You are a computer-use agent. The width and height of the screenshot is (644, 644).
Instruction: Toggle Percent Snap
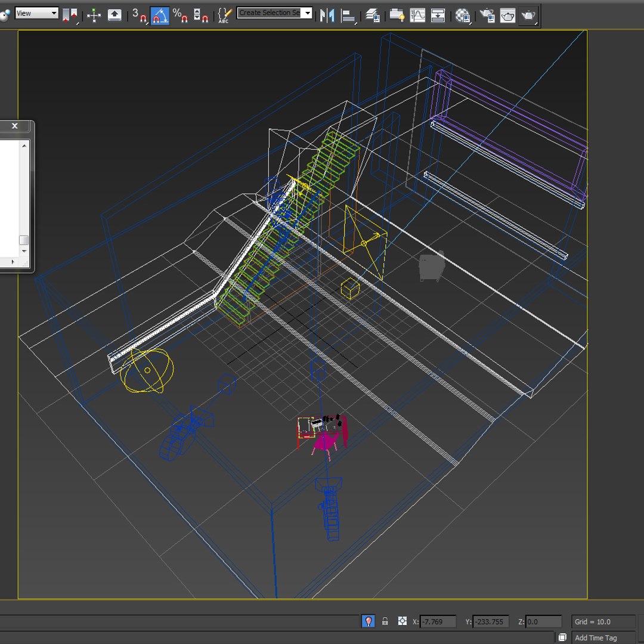coord(180,16)
